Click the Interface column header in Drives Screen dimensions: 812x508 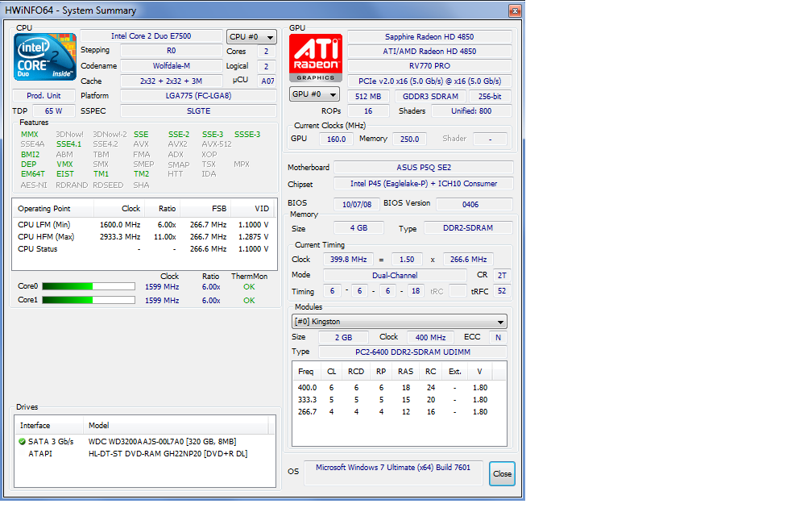pyautogui.click(x=48, y=426)
